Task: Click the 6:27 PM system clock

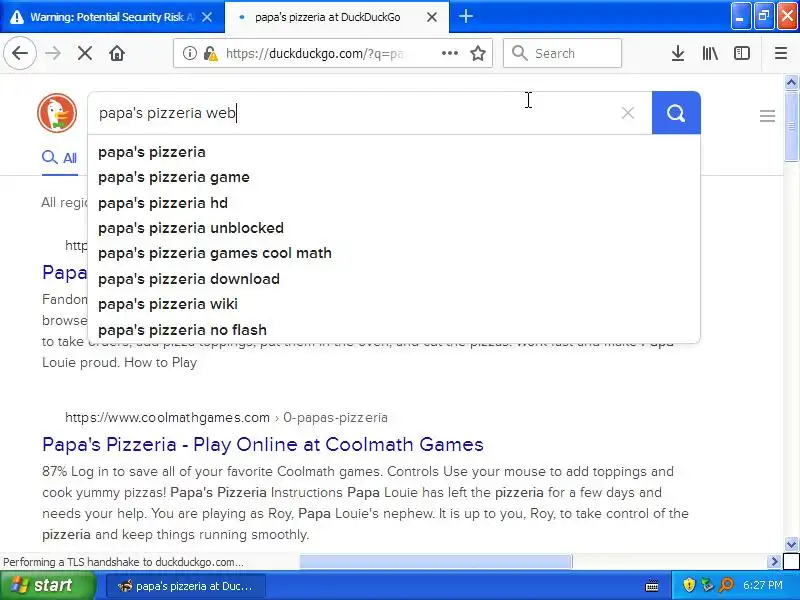Action: pos(762,585)
